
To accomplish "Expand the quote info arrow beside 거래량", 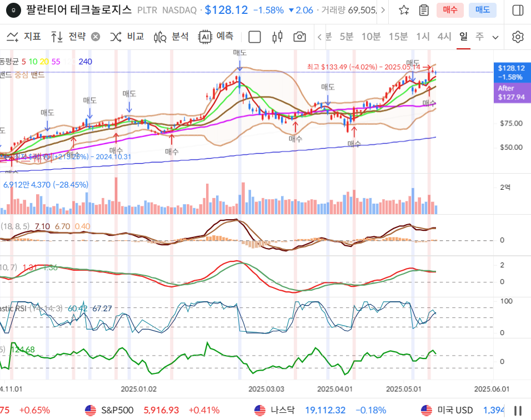I will [x=383, y=10].
